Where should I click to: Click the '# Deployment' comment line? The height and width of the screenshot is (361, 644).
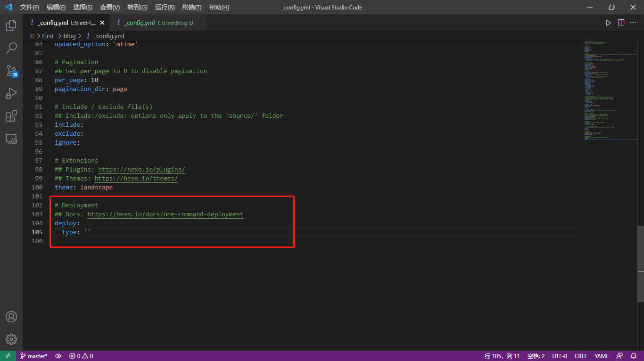pos(76,205)
